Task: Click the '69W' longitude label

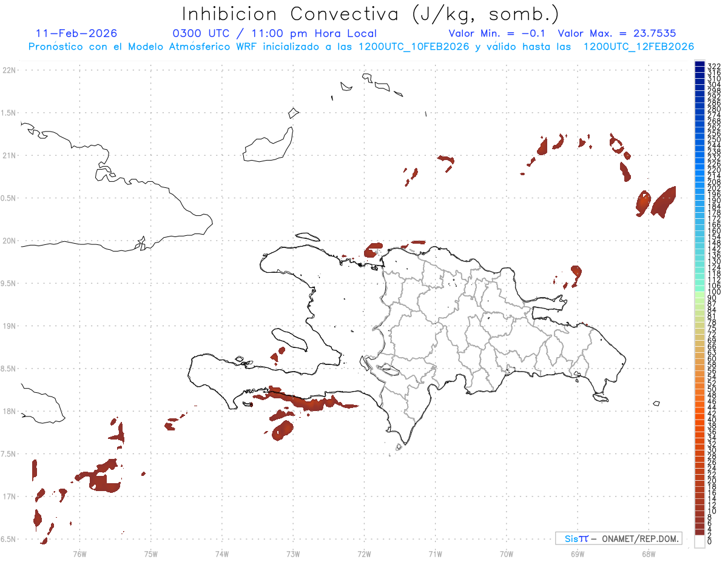Action: tap(578, 554)
